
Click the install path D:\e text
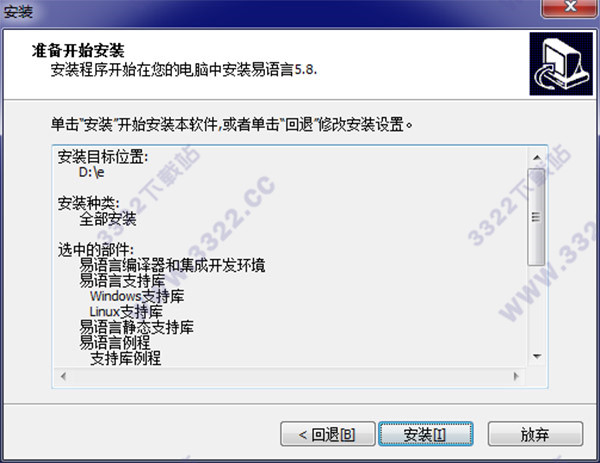click(91, 173)
